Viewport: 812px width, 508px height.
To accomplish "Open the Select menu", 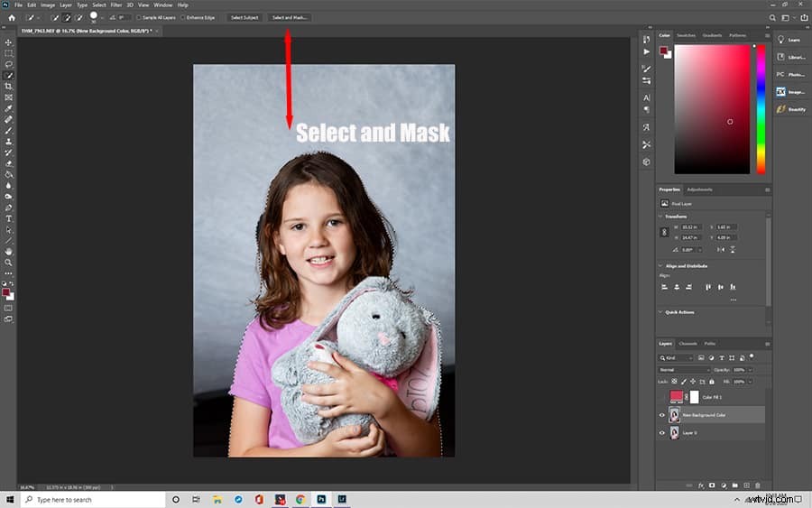I will pyautogui.click(x=99, y=5).
